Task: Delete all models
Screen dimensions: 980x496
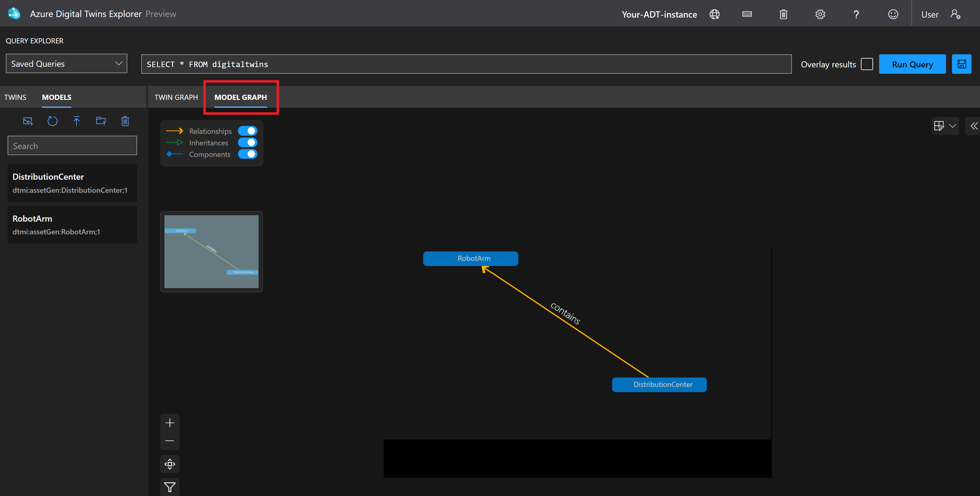Action: [125, 121]
